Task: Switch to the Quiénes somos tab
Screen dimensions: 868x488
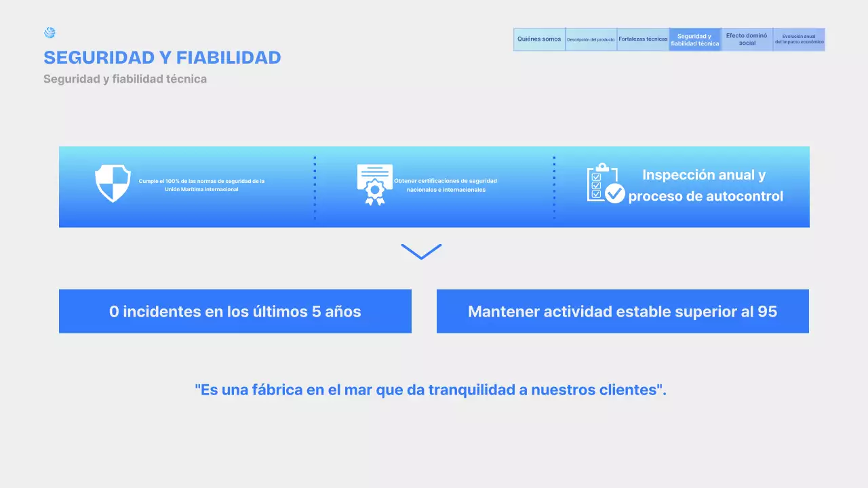Action: pos(538,39)
